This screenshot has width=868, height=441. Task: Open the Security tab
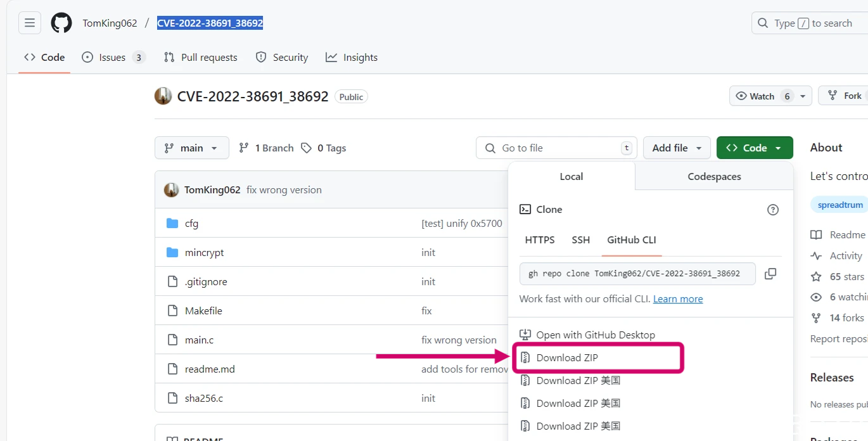(282, 57)
